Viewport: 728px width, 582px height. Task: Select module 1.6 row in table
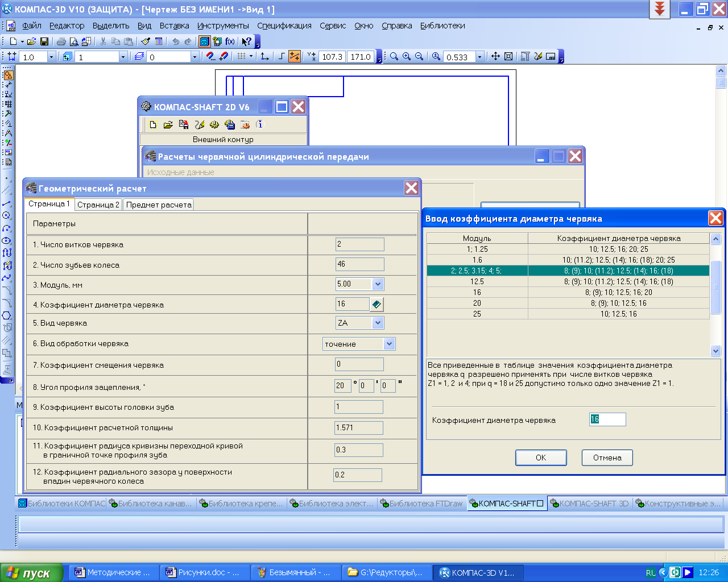coord(568,260)
